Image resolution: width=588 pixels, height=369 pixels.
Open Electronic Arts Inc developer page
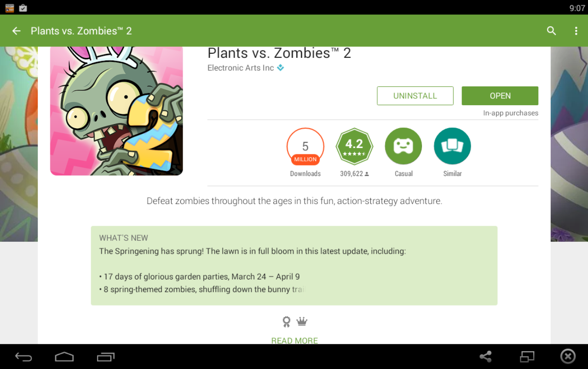tap(241, 68)
